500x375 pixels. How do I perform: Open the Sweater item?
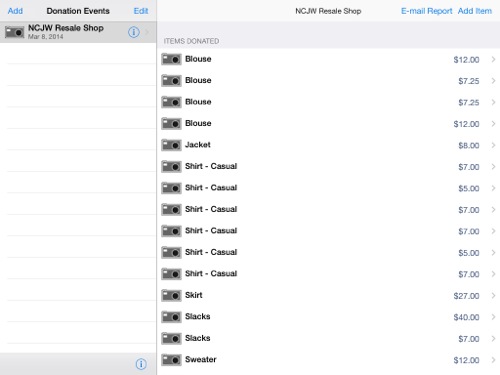pyautogui.click(x=328, y=360)
